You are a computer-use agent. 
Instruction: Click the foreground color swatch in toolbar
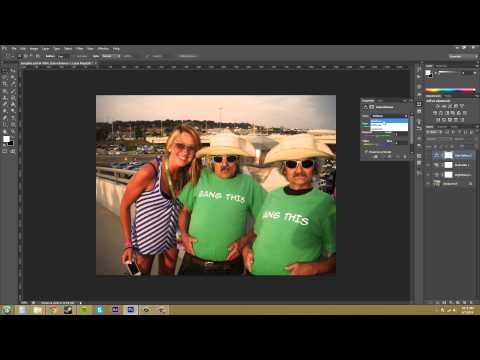[6, 139]
